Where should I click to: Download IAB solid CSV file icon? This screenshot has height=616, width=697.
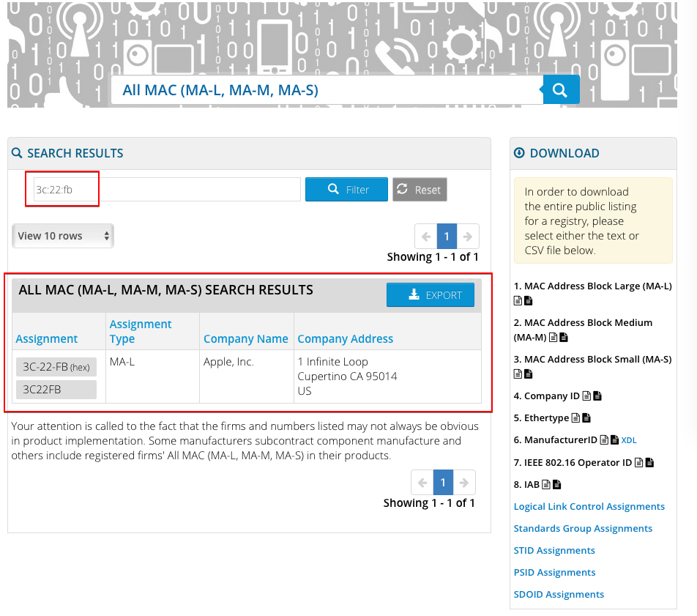click(557, 484)
